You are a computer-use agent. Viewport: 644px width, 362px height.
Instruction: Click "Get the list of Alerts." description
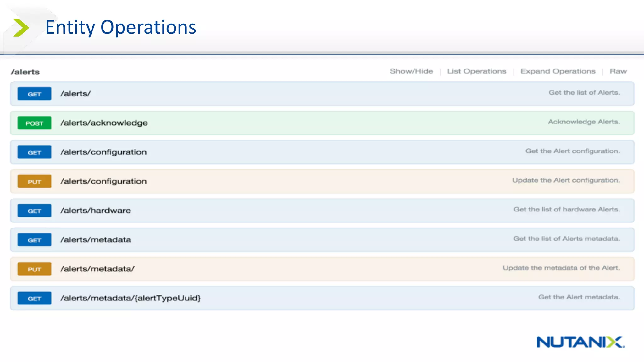[x=584, y=93]
